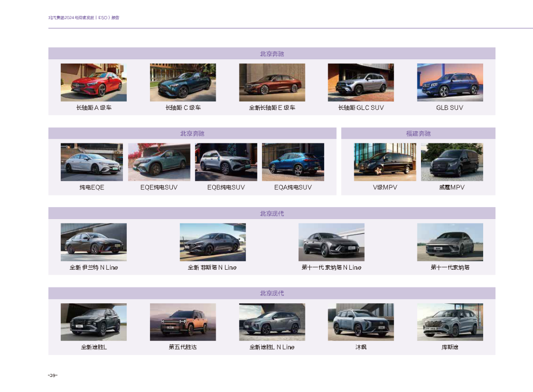The width and height of the screenshot is (533, 392).
Task: Click the 北京现代 header above 伊兰特 row
Action: (271, 214)
